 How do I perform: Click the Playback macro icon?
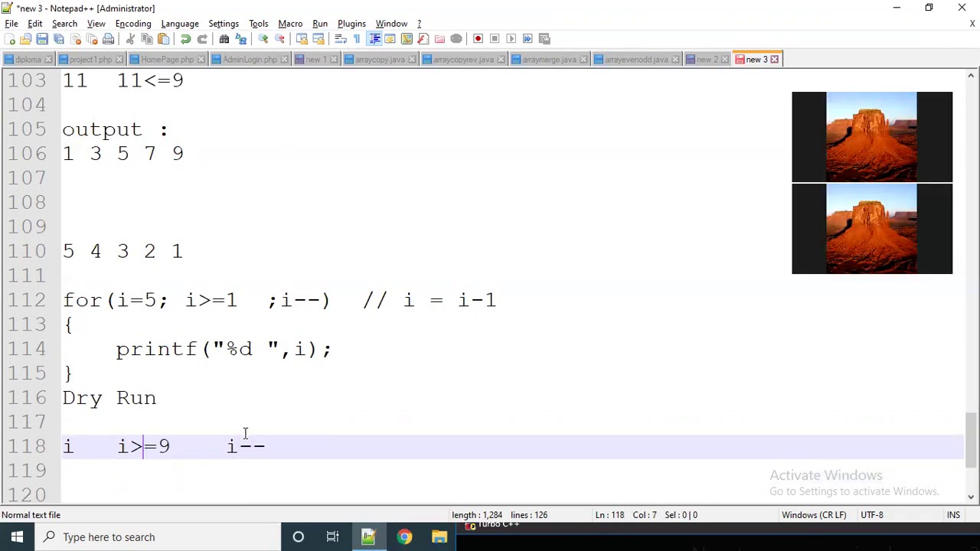coord(511,38)
